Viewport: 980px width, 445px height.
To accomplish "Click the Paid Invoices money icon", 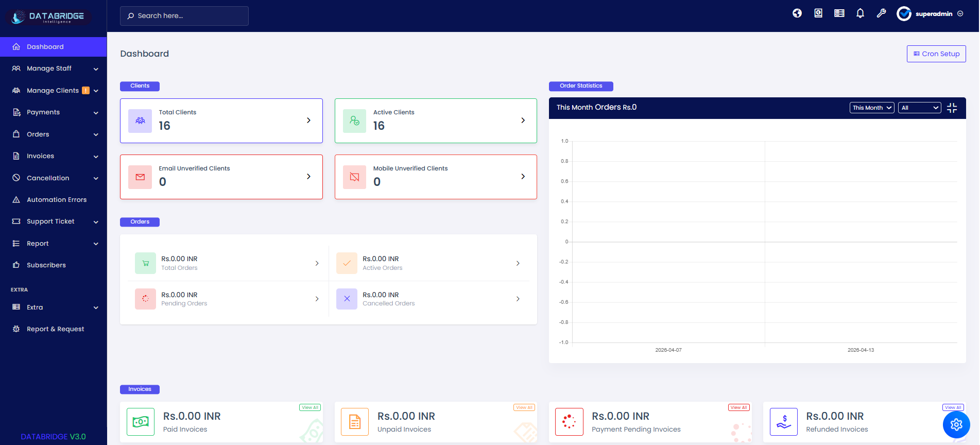I will click(141, 422).
